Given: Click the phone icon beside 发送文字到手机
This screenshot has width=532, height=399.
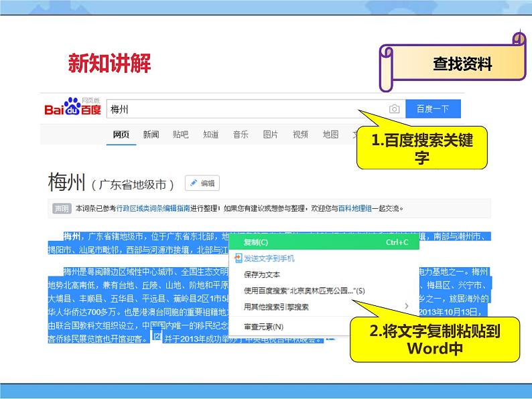Looking at the screenshot, I should [238, 258].
